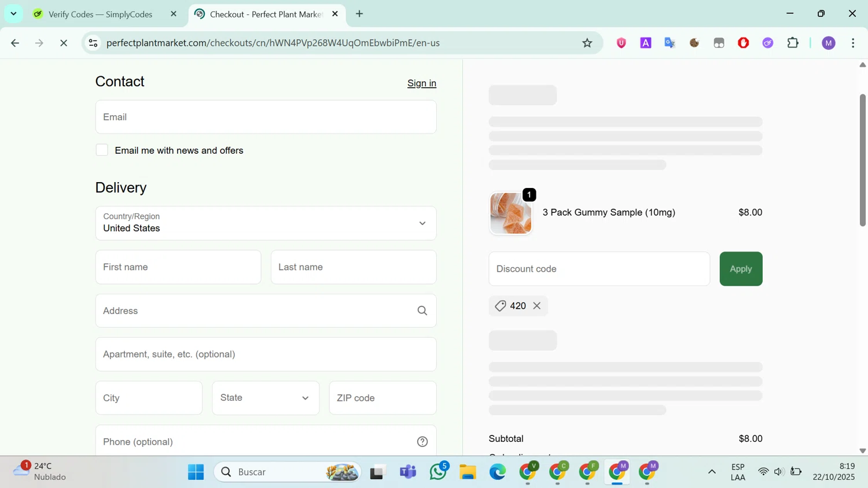The width and height of the screenshot is (868, 488).
Task: Expand the Country/Region dropdown
Action: coord(266,223)
